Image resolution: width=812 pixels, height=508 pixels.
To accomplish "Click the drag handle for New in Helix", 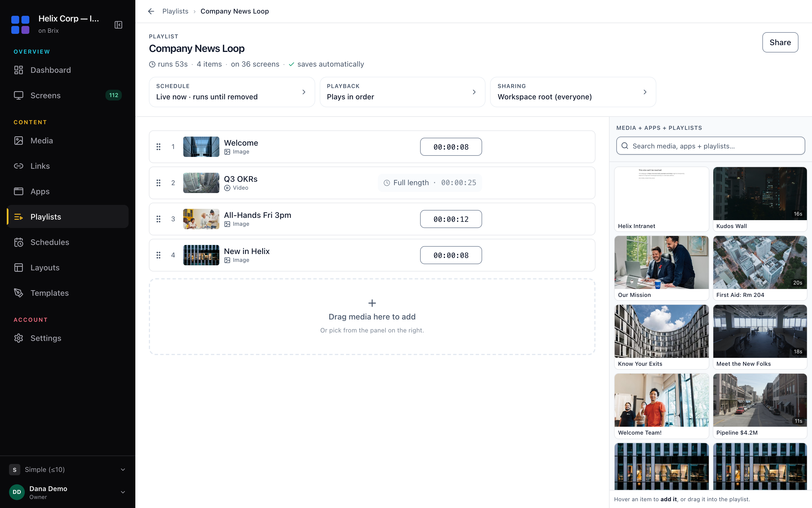I will pos(158,255).
